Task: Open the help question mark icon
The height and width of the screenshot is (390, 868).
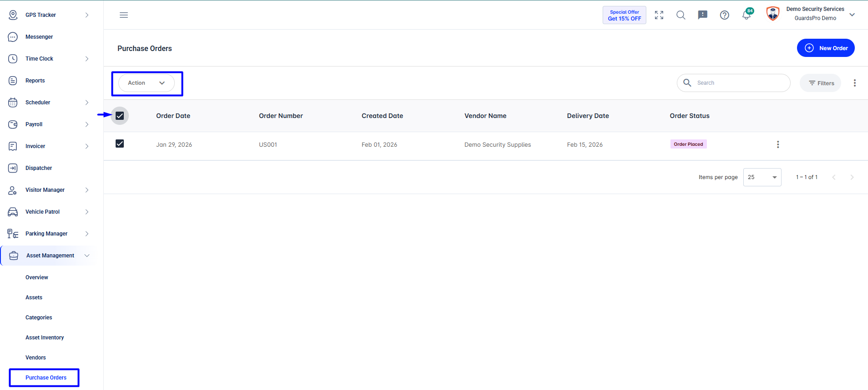Action: click(725, 15)
